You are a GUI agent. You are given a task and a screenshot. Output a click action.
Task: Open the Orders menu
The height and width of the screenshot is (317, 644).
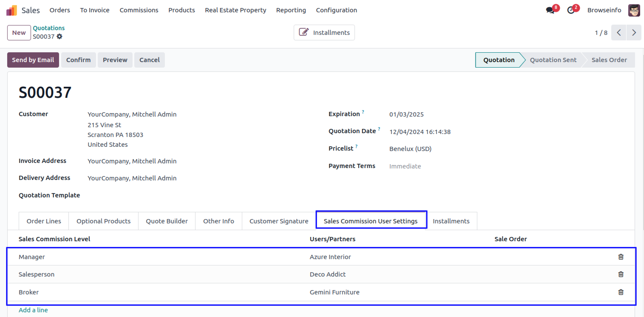pos(60,10)
